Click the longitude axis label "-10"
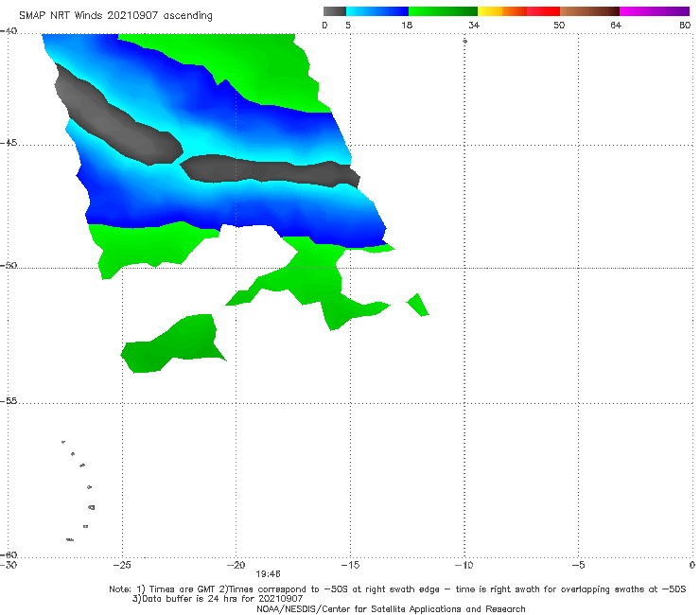Screen dimensions: 700x615 point(464,565)
